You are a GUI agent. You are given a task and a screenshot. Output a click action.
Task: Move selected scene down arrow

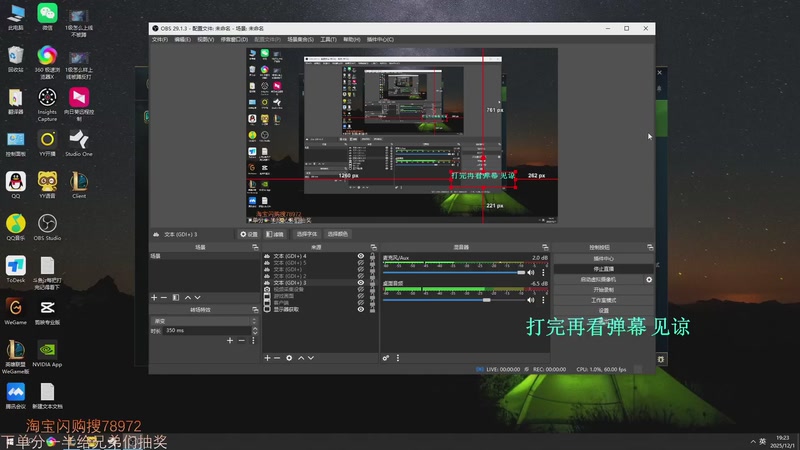click(197, 297)
